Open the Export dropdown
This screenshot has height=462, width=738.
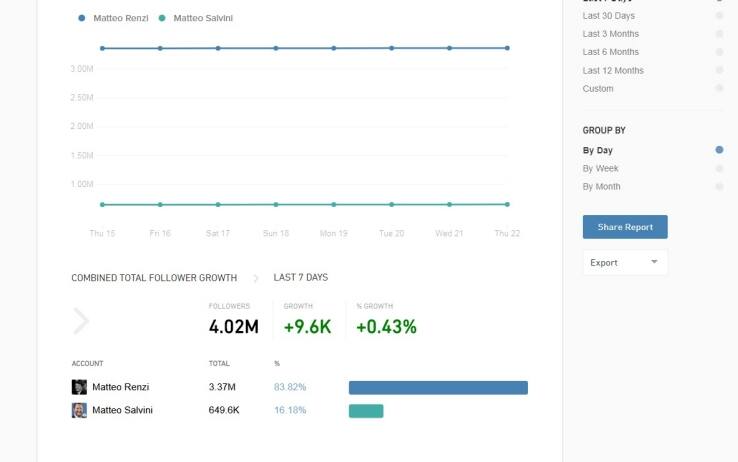tap(625, 263)
